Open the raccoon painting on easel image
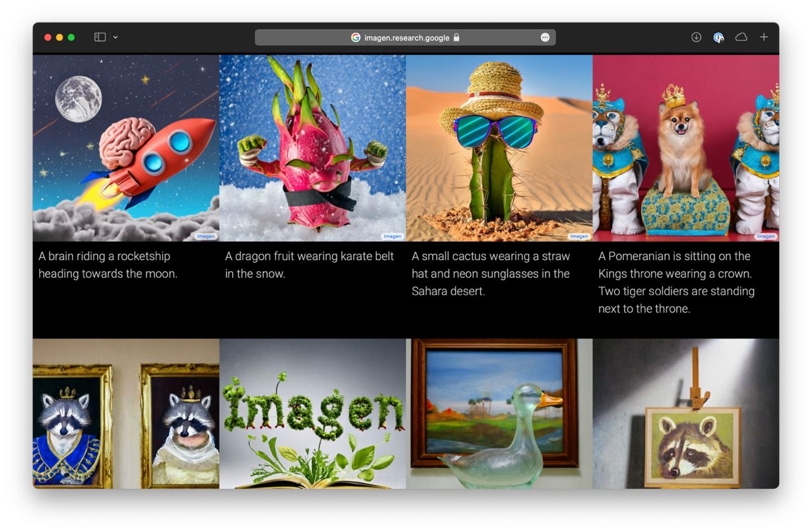The image size is (812, 532). click(686, 413)
